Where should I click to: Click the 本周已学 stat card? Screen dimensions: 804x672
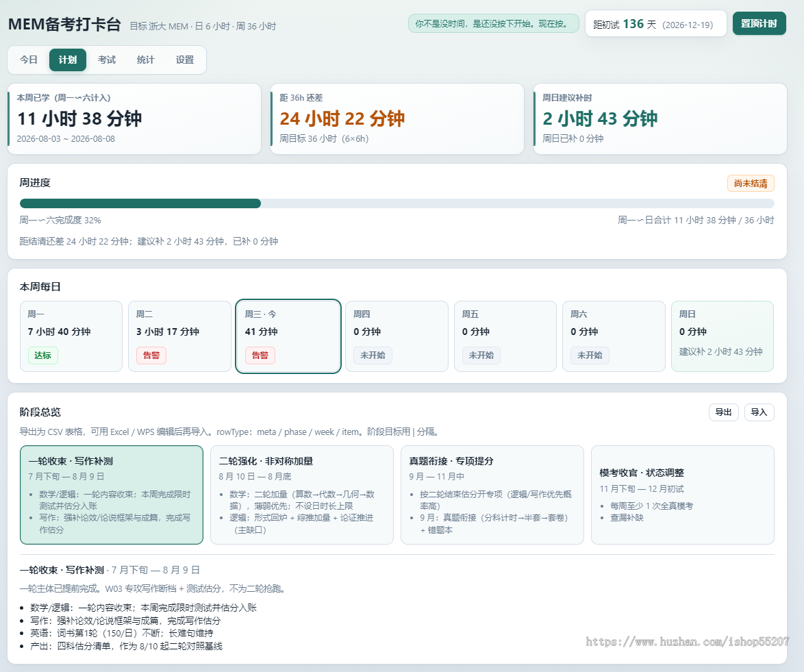pos(134,119)
